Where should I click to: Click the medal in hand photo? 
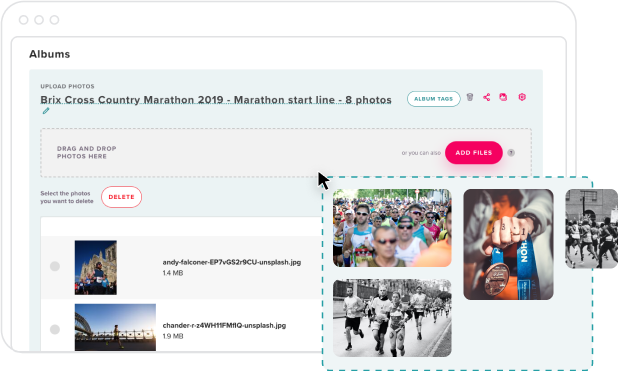pos(508,244)
